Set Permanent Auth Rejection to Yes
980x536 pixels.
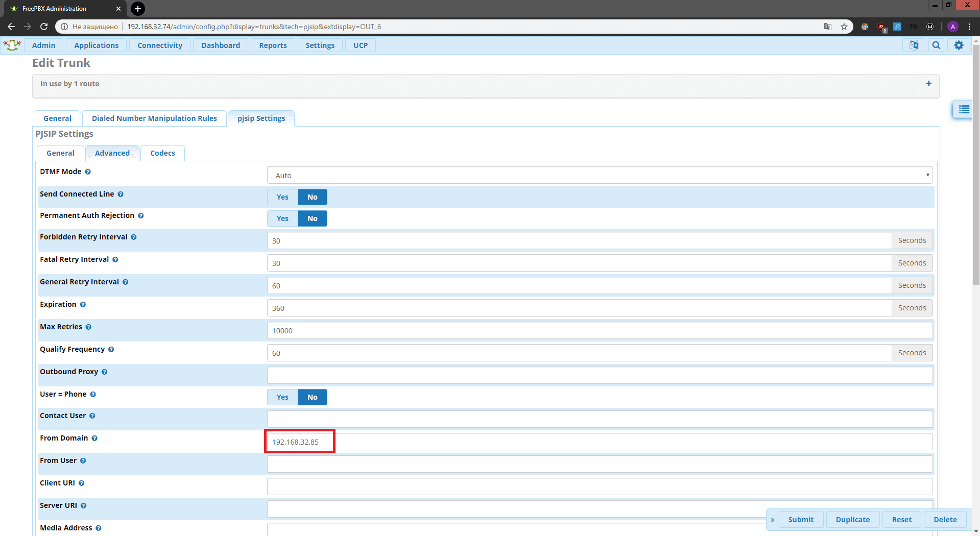(282, 218)
